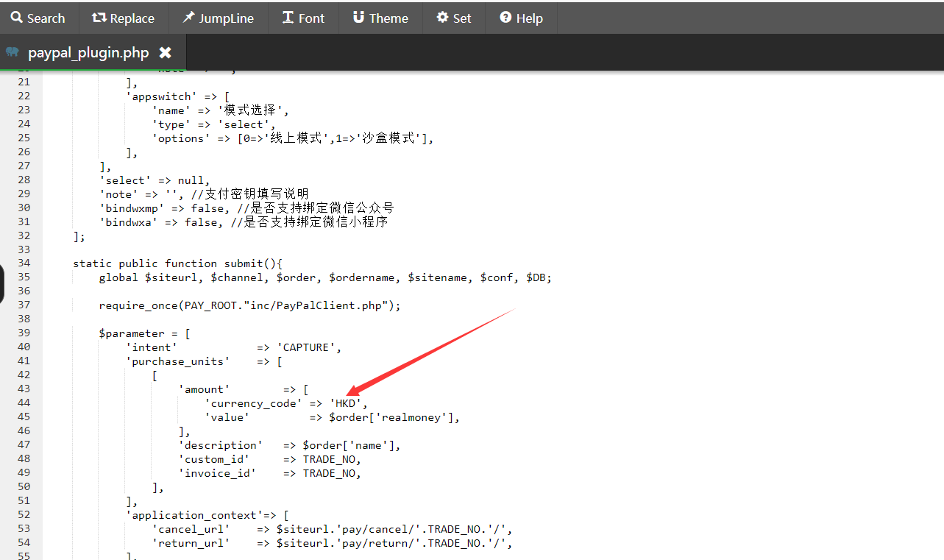Viewport: 944px width, 560px height.
Task: Click the 'description' key on line 47
Action: (221, 445)
